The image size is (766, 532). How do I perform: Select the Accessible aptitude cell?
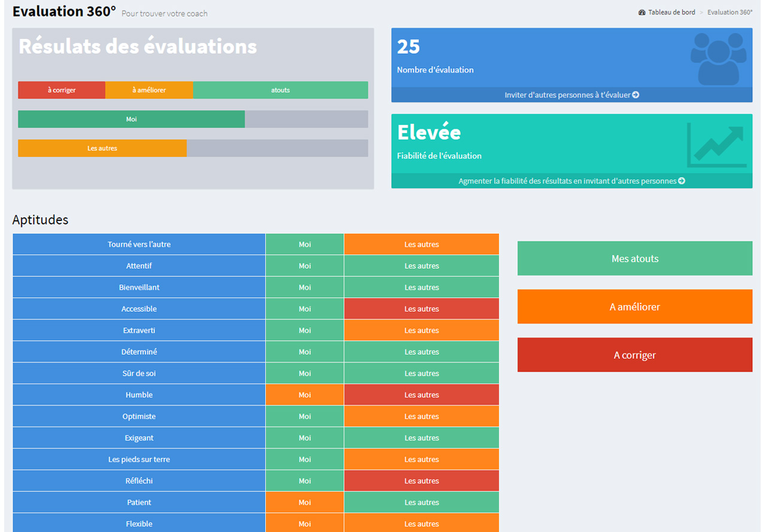pyautogui.click(x=139, y=309)
